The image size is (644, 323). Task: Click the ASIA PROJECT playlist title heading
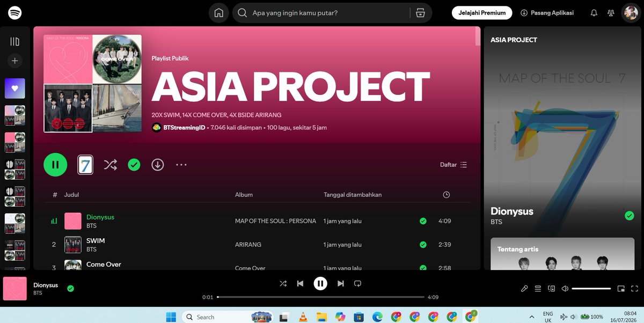pos(291,86)
